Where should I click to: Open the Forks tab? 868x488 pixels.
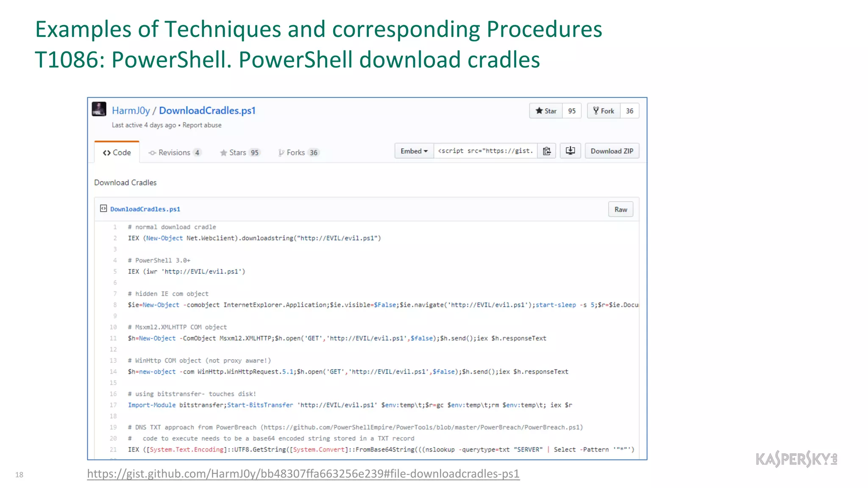point(298,152)
